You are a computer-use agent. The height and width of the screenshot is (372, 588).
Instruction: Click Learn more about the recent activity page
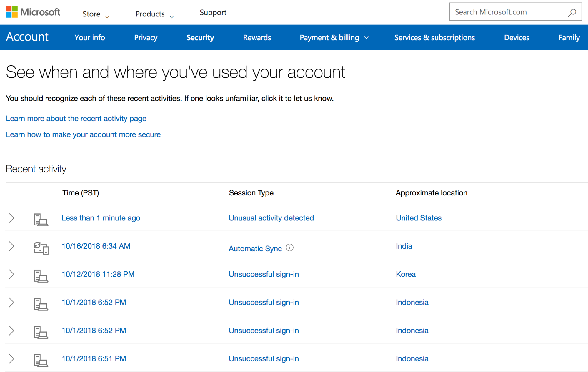(x=76, y=118)
